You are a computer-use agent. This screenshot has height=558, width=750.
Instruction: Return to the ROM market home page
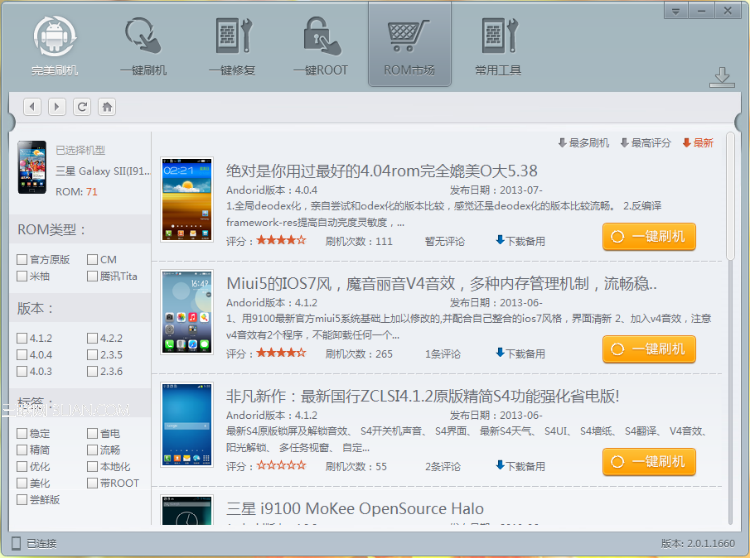point(107,107)
